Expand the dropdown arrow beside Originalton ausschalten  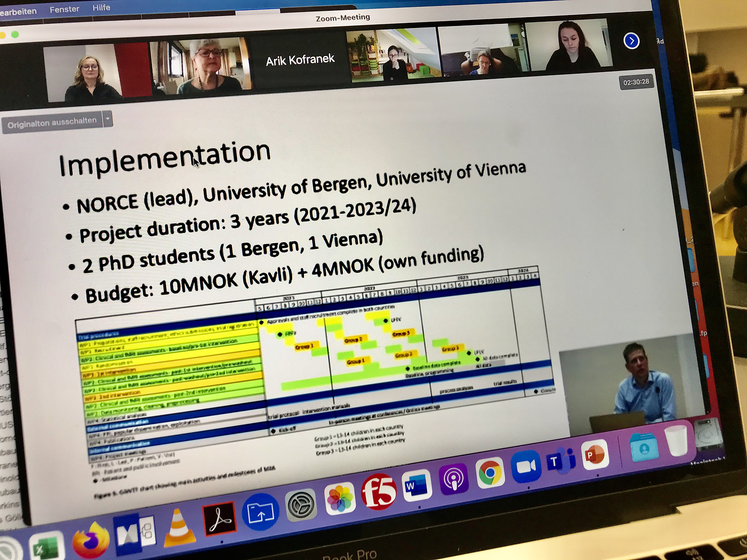[x=107, y=119]
